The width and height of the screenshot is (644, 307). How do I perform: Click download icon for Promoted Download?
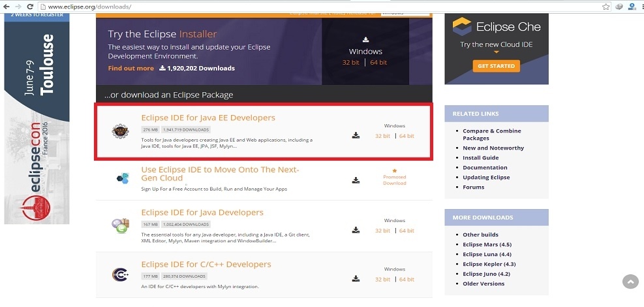click(356, 180)
